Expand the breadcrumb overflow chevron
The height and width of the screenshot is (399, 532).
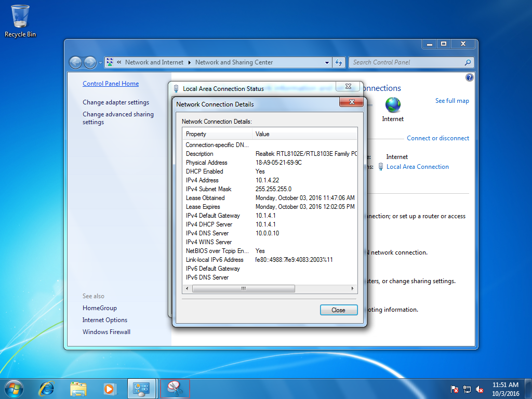coord(119,62)
